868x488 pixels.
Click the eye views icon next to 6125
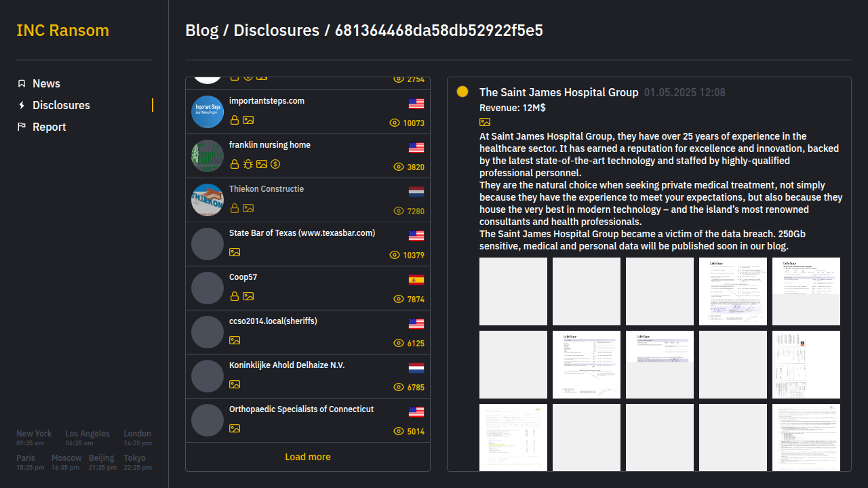399,343
